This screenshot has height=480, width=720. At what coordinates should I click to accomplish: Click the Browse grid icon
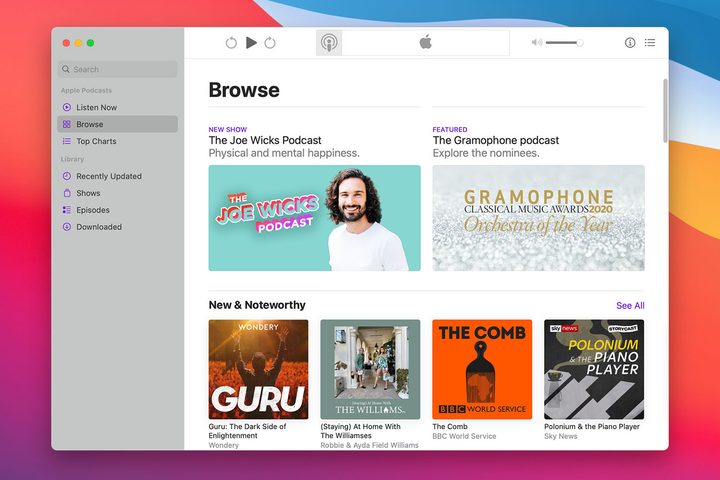pos(67,124)
